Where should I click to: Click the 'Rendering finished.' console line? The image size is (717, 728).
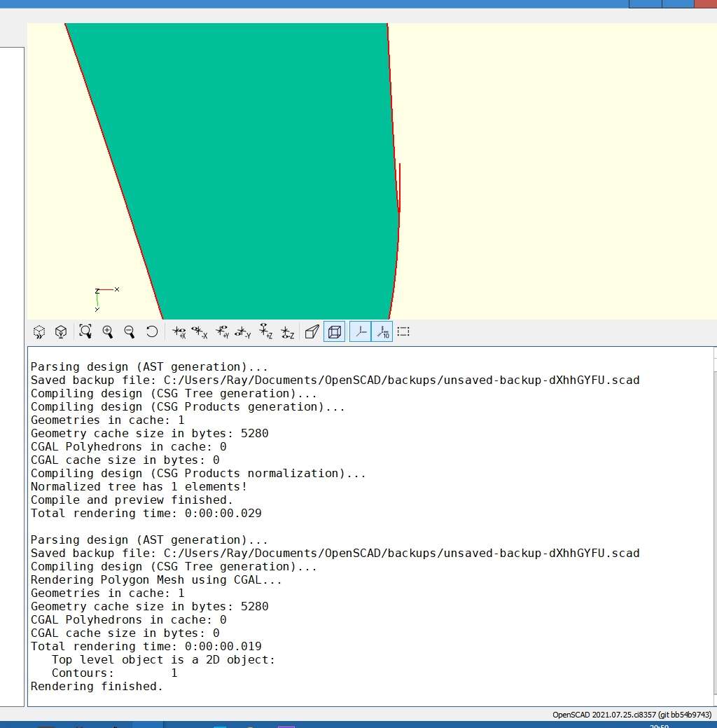[x=97, y=687]
